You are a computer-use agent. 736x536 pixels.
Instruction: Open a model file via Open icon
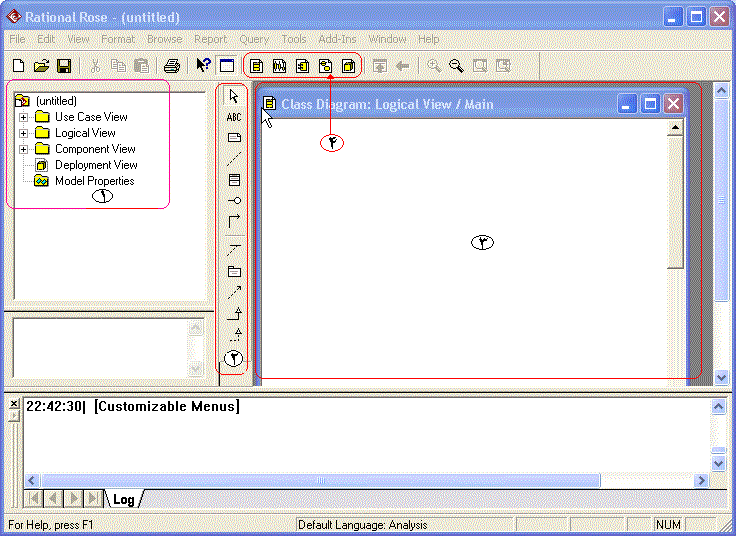pos(41,66)
